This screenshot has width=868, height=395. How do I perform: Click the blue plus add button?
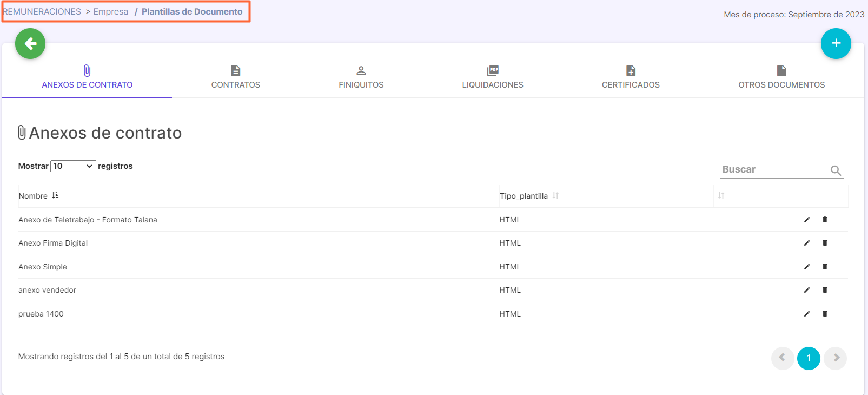tap(836, 43)
